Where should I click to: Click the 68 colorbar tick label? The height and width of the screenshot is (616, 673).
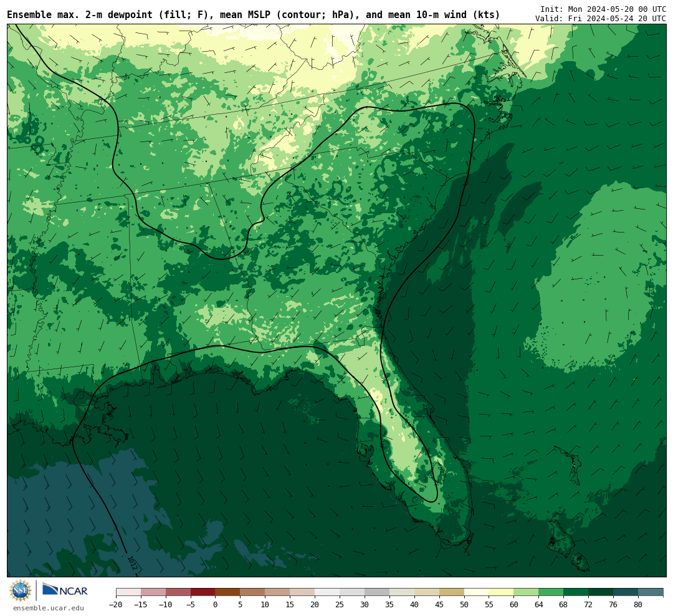pos(564,605)
